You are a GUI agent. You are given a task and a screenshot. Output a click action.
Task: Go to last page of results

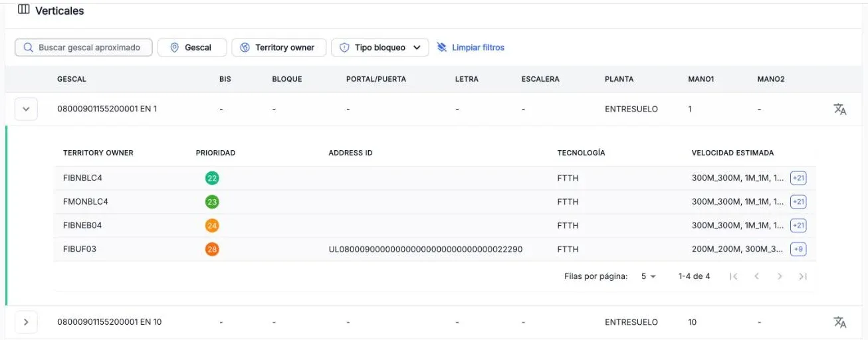click(803, 276)
